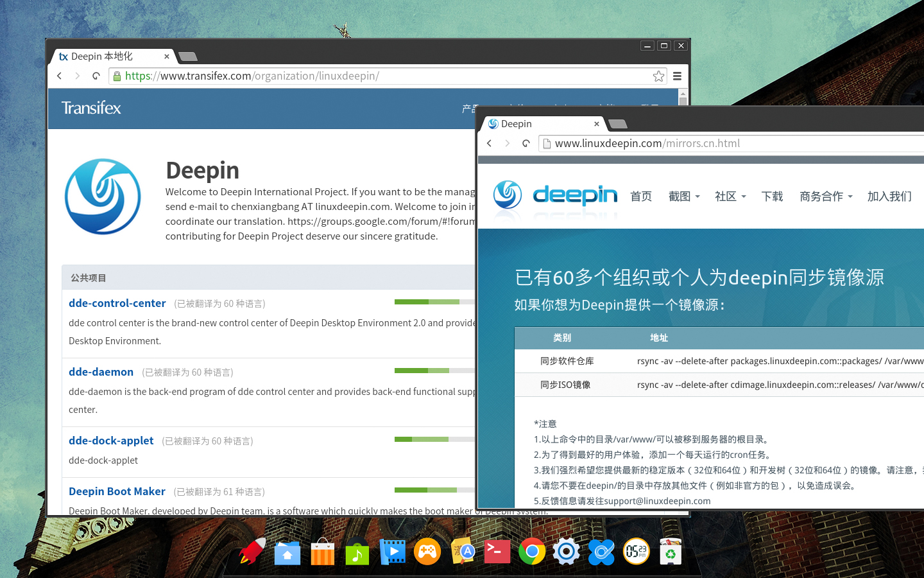Click the Transifex logo in header
The height and width of the screenshot is (578, 924).
91,108
